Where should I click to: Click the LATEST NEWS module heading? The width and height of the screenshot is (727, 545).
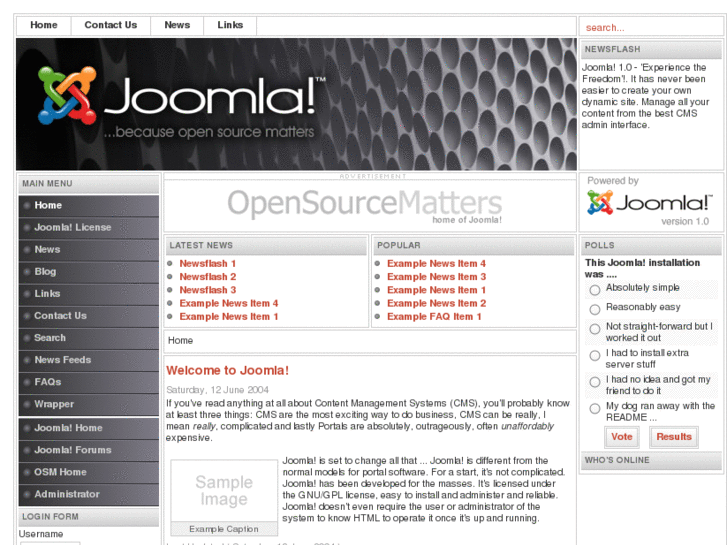[x=201, y=245]
